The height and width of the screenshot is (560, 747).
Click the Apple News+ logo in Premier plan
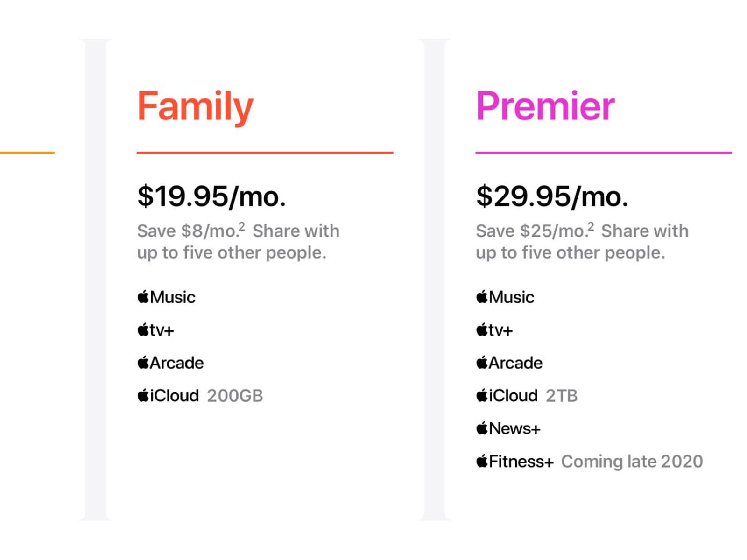(508, 428)
